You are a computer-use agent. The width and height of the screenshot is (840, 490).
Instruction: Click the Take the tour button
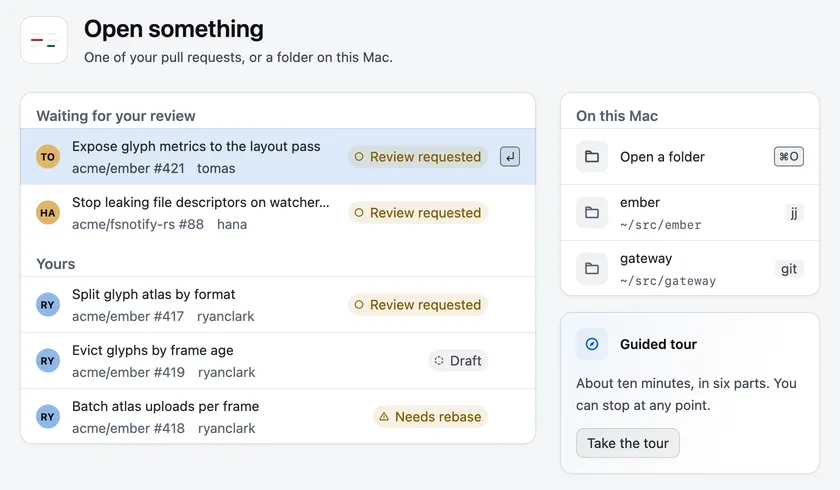coord(628,443)
